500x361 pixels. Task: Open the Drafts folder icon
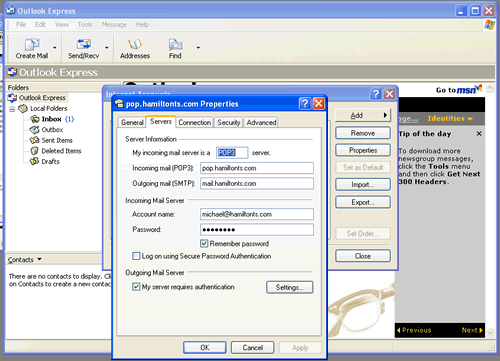34,161
